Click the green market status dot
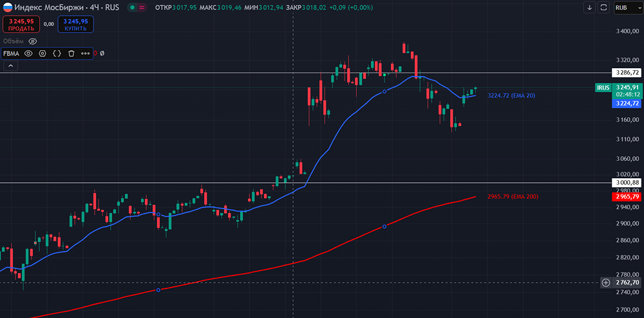 [132, 7]
